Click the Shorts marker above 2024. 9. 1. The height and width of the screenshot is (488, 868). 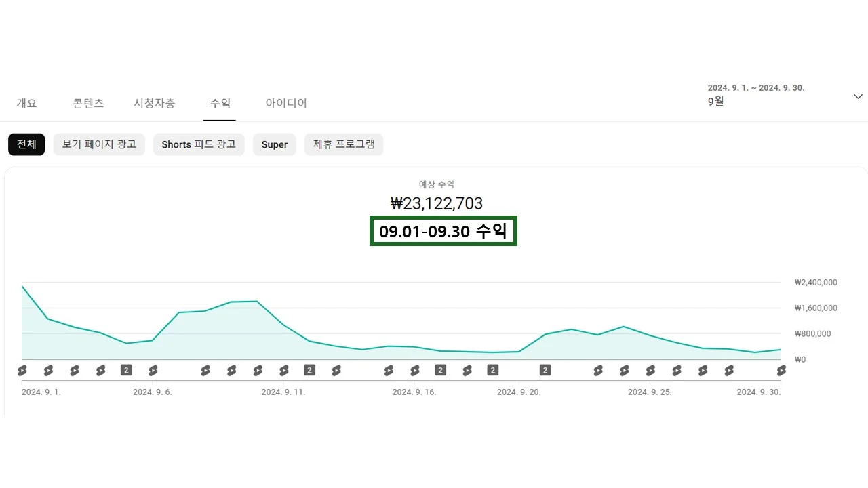pos(22,370)
